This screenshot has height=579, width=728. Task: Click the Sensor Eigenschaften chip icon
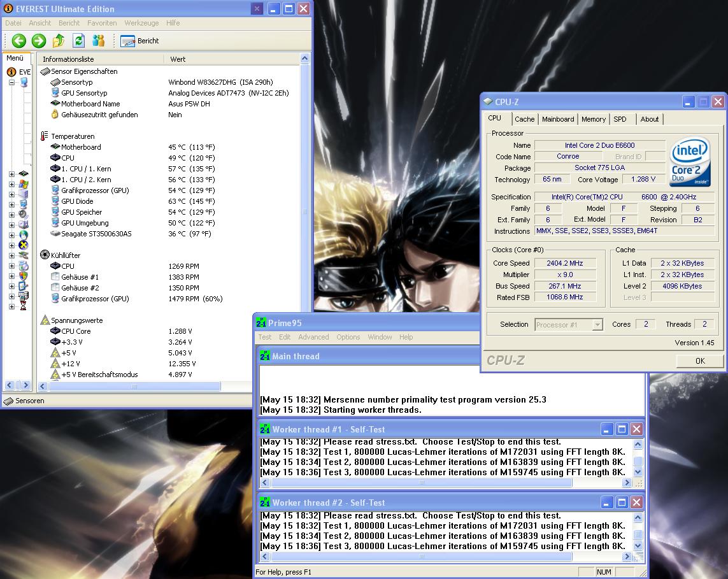coord(45,71)
